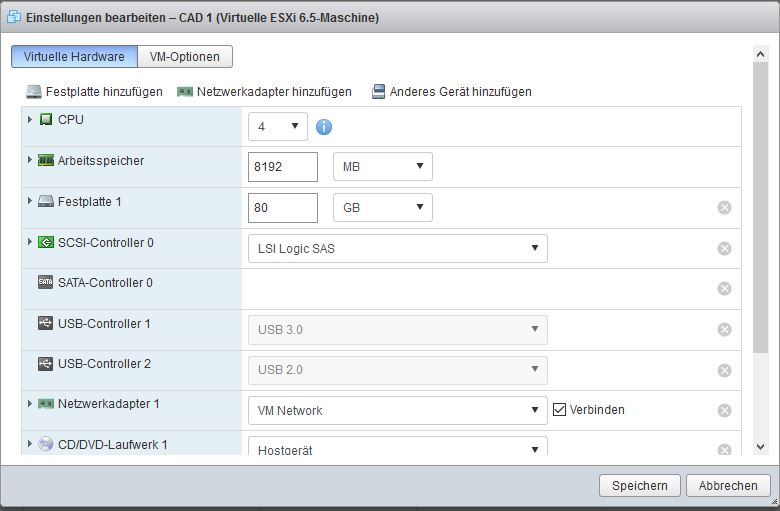This screenshot has width=780, height=511.
Task: Click the CPU info icon
Action: 324,127
